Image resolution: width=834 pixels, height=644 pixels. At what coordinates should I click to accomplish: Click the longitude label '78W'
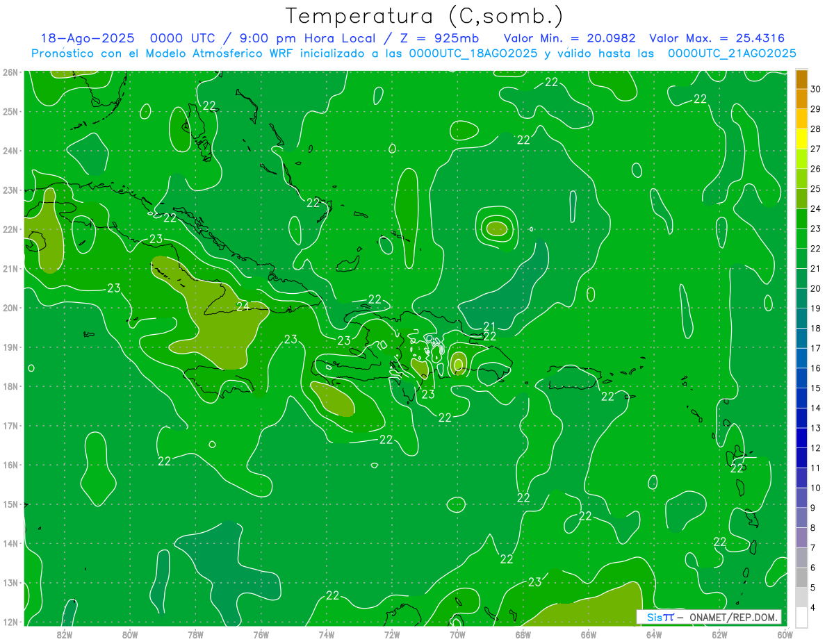point(195,634)
